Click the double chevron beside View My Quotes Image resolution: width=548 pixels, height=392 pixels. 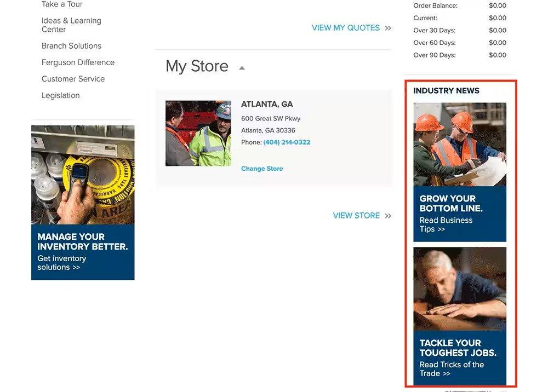[388, 28]
